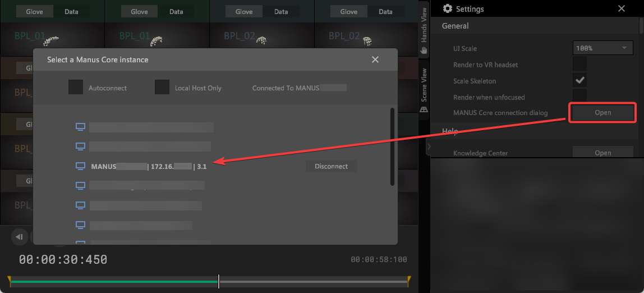The height and width of the screenshot is (293, 644).
Task: Toggle the Local Host Only checkbox
Action: coord(162,88)
